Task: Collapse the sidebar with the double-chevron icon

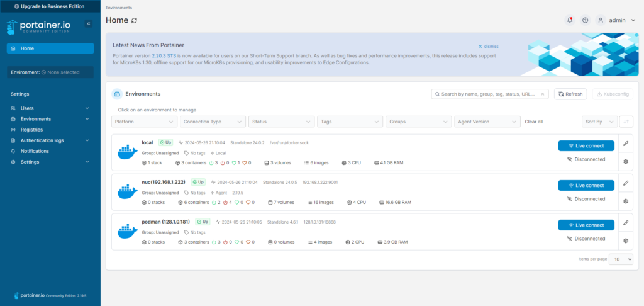Action: click(88, 23)
